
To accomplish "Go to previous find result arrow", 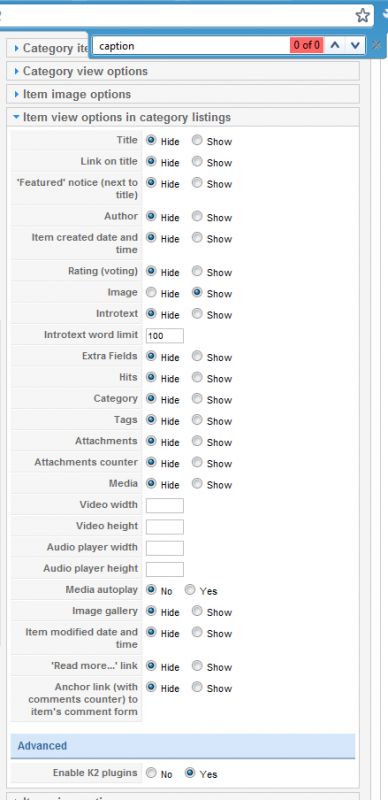I will point(335,45).
